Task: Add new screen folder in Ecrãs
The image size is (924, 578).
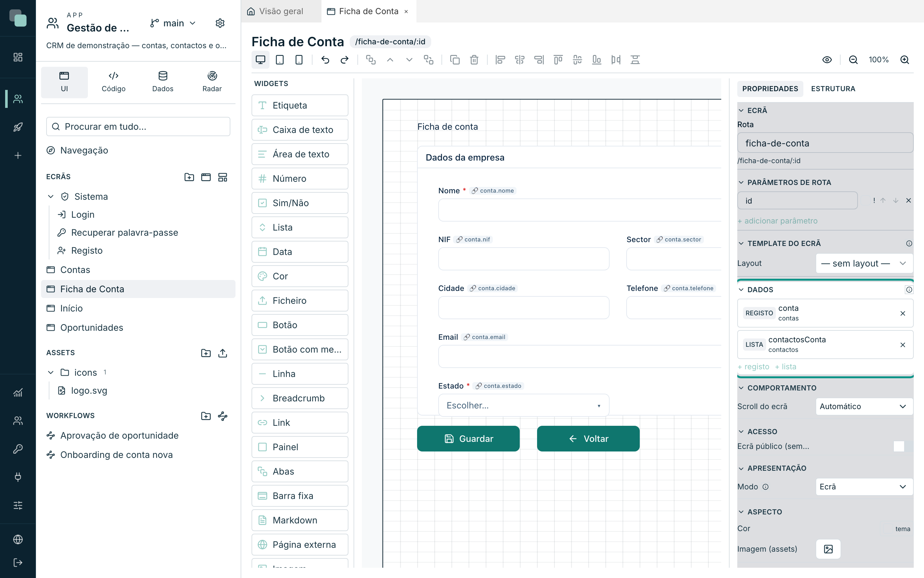Action: pos(189,177)
